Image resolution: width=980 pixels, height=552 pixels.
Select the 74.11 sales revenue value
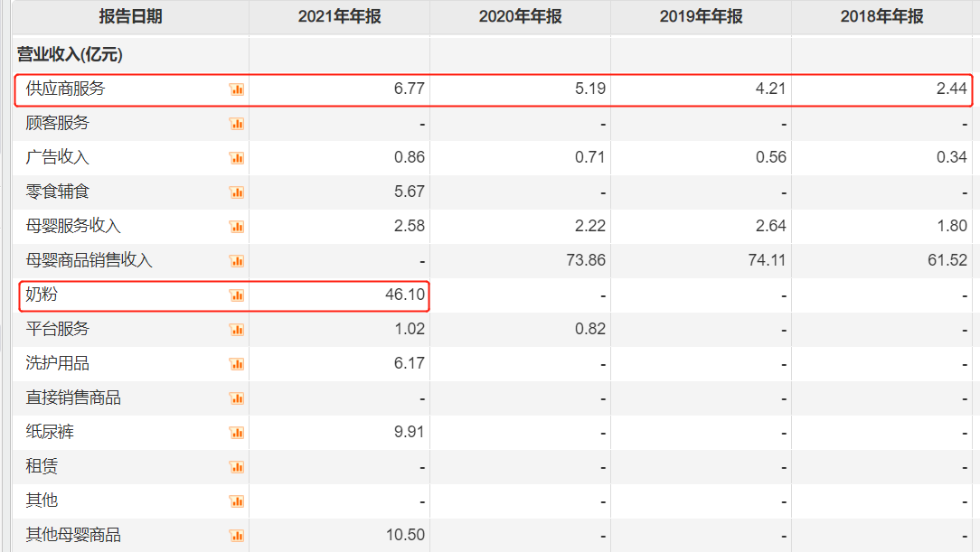[767, 260]
